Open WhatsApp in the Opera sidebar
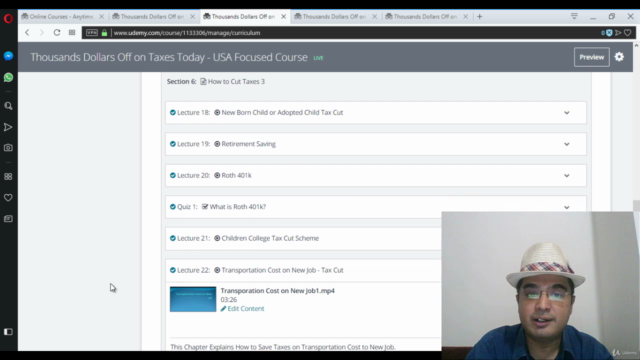 pos(8,78)
